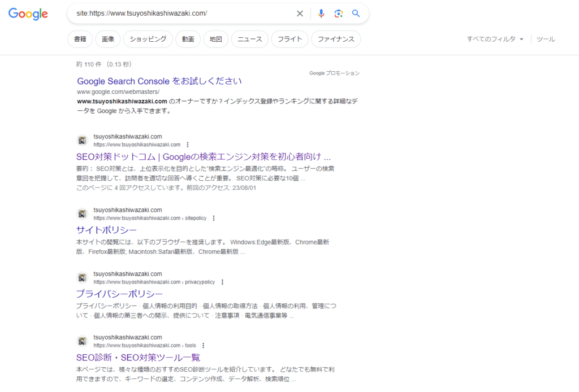Click the blue magnifying glass search icon
The width and height of the screenshot is (579, 392).
pyautogui.click(x=356, y=14)
